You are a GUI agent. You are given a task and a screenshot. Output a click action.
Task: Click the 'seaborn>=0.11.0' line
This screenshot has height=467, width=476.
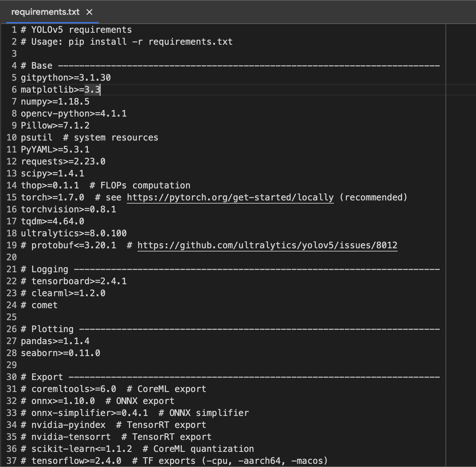60,353
